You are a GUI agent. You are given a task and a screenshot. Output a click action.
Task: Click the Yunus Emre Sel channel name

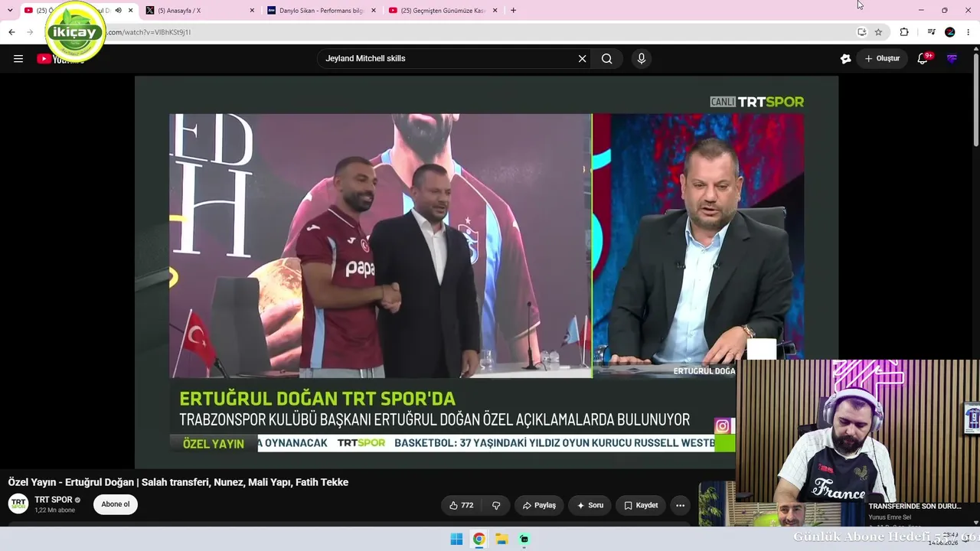coord(890,517)
